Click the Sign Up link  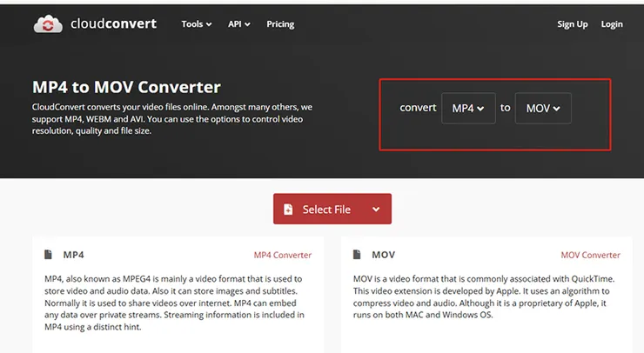pyautogui.click(x=572, y=24)
